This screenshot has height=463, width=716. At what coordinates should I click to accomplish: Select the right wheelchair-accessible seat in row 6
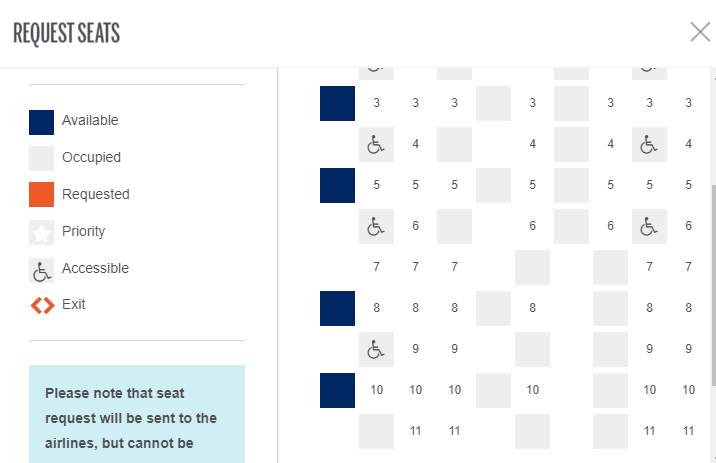[x=649, y=227]
